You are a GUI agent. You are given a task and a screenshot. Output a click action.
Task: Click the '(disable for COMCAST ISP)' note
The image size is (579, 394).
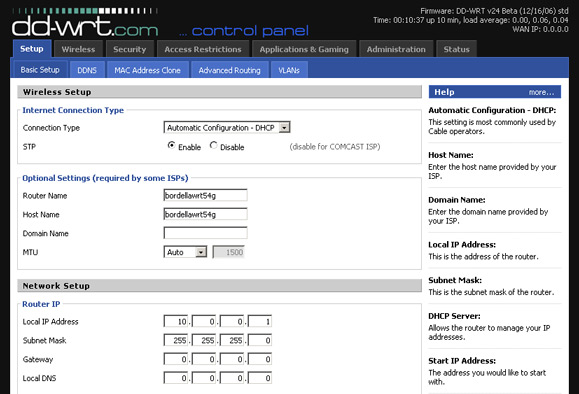(x=335, y=147)
